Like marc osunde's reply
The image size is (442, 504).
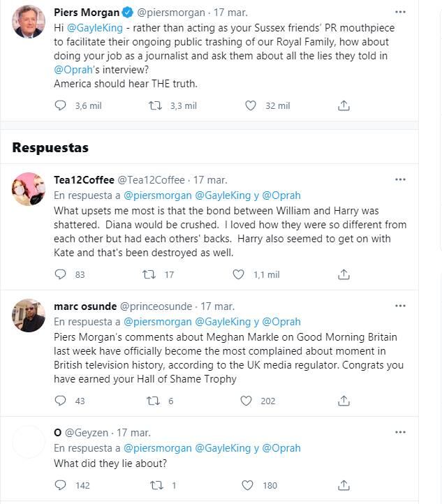tap(246, 401)
